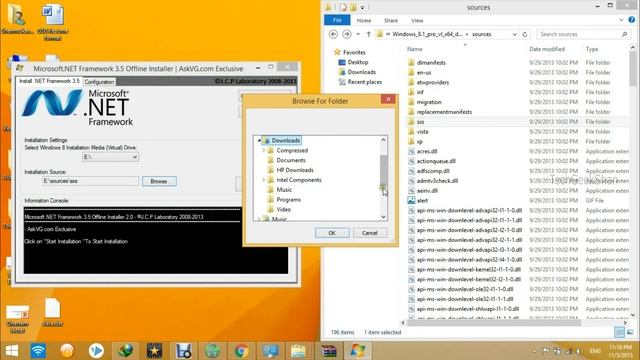Refresh the sources folder view
640x360 pixels.
click(525, 34)
